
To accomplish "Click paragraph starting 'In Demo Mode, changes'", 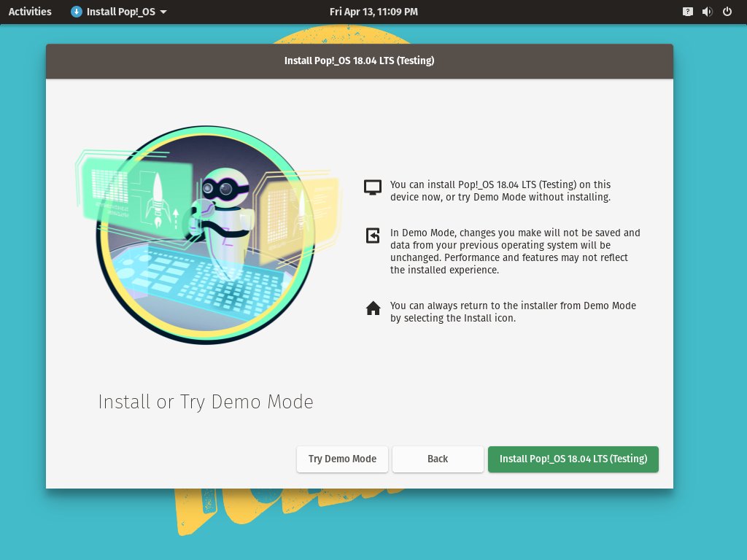I will pyautogui.click(x=515, y=252).
